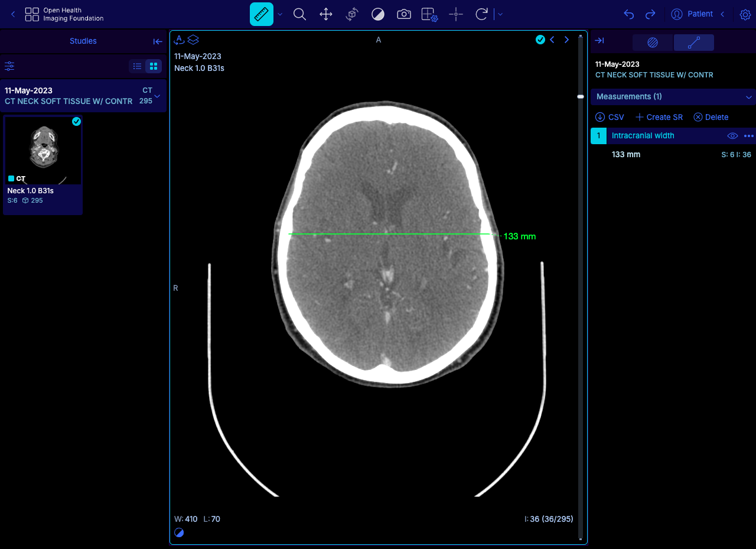Toggle the viewport tracked checkmark
756x549 pixels.
[540, 40]
